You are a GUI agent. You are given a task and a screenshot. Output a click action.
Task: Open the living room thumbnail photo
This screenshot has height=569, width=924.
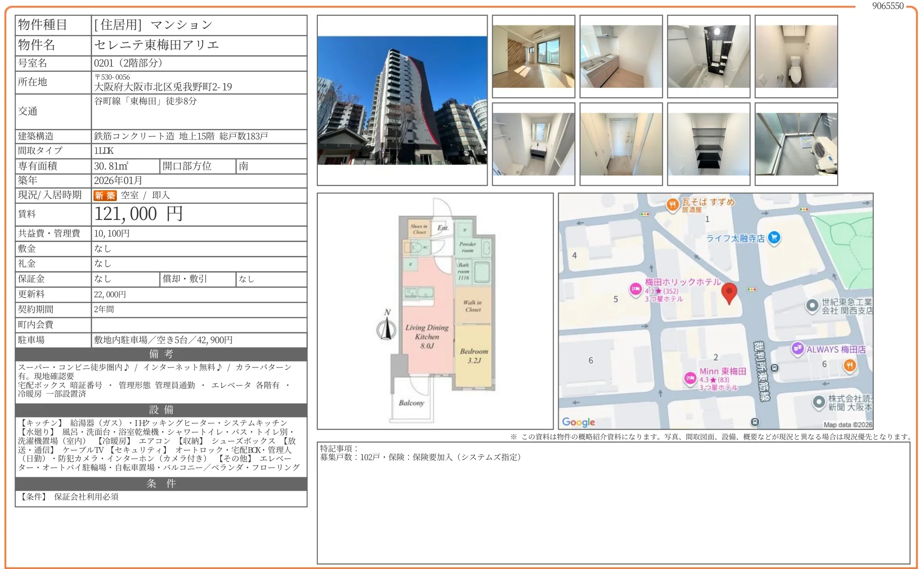coord(533,57)
